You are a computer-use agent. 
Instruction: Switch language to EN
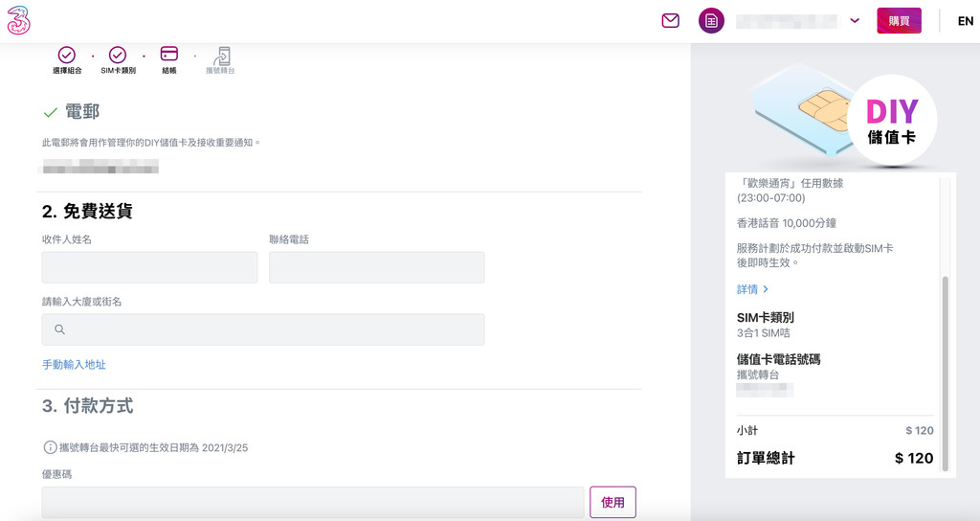tap(966, 21)
